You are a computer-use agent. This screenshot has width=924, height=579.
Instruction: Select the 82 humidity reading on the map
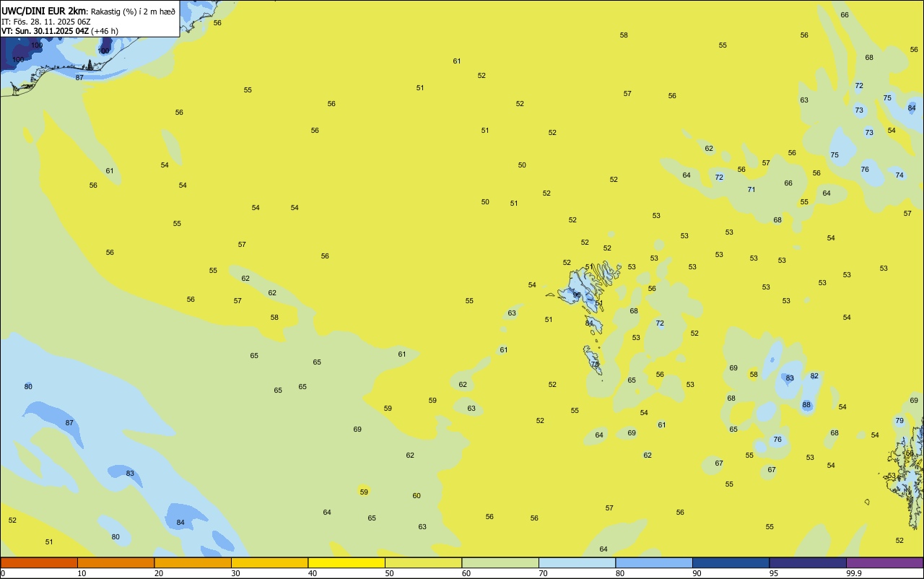pyautogui.click(x=814, y=376)
